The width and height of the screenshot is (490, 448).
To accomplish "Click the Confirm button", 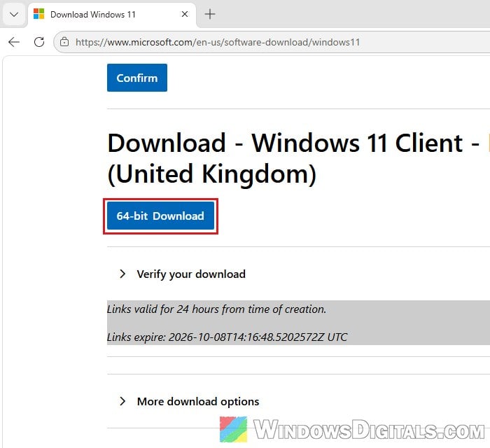I will point(137,78).
